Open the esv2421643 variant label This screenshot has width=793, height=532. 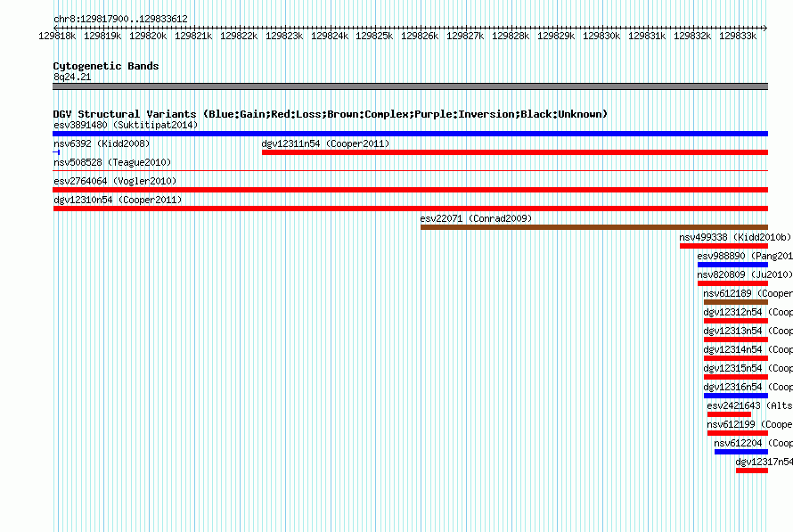click(x=750, y=405)
